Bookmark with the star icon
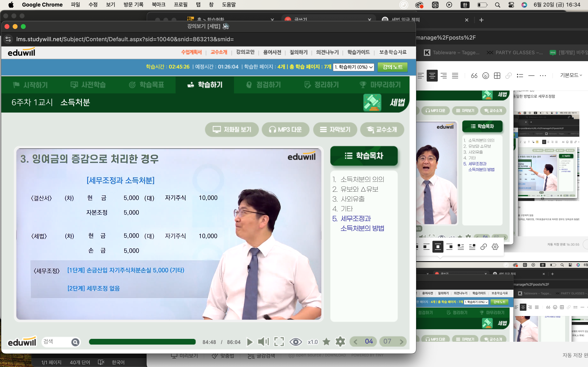588x367 pixels. [x=326, y=342]
